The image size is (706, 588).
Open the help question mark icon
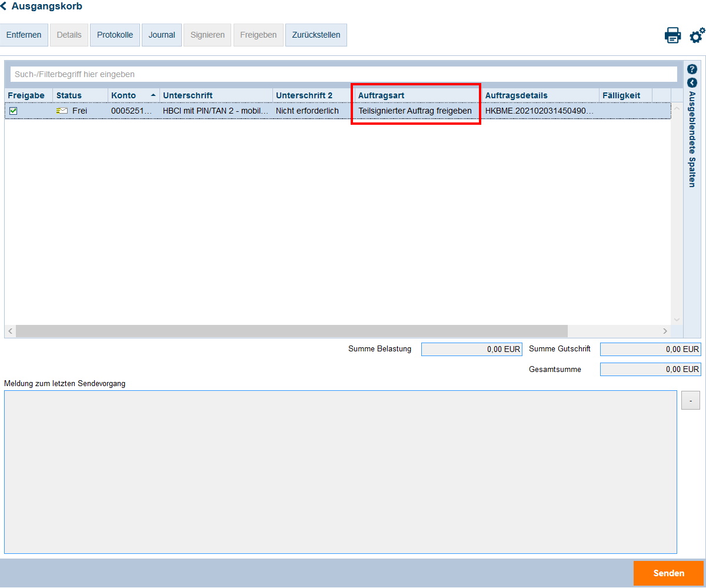pyautogui.click(x=692, y=69)
